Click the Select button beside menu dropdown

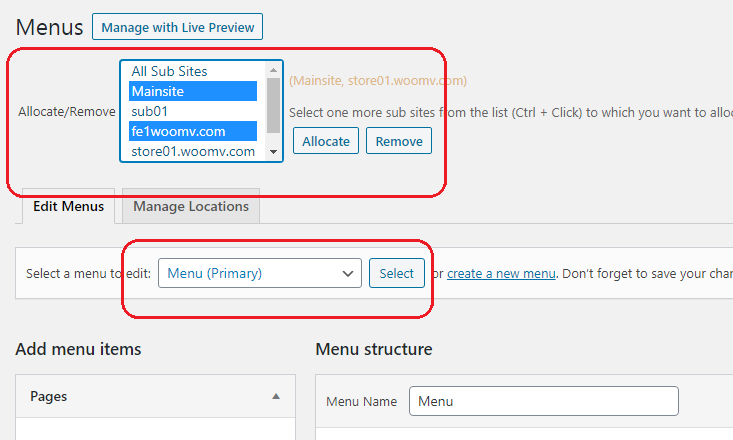[396, 273]
